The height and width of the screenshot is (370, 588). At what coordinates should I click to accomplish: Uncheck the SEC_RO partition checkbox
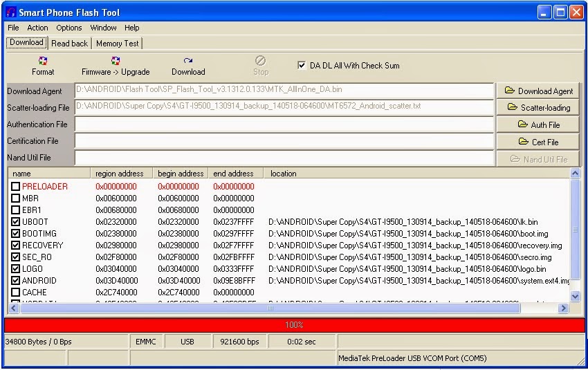(x=15, y=257)
